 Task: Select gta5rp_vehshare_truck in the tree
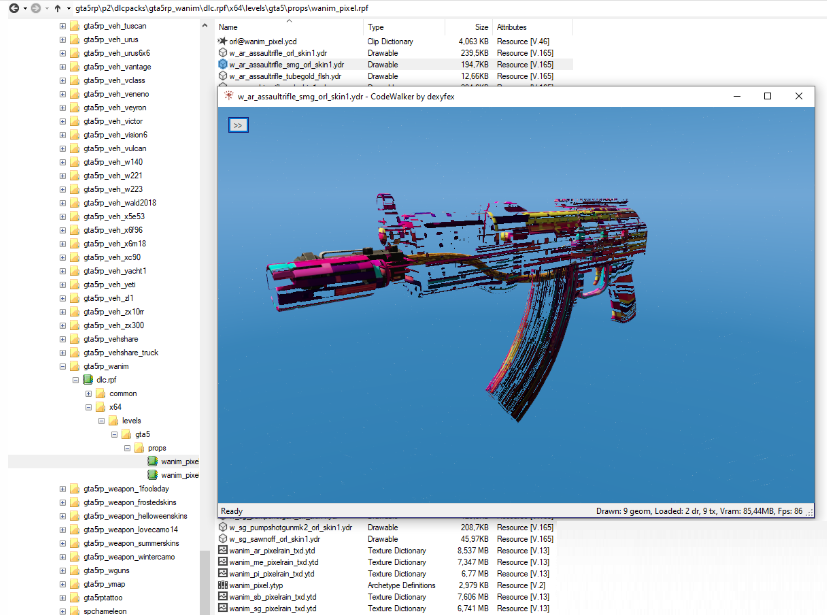point(121,352)
